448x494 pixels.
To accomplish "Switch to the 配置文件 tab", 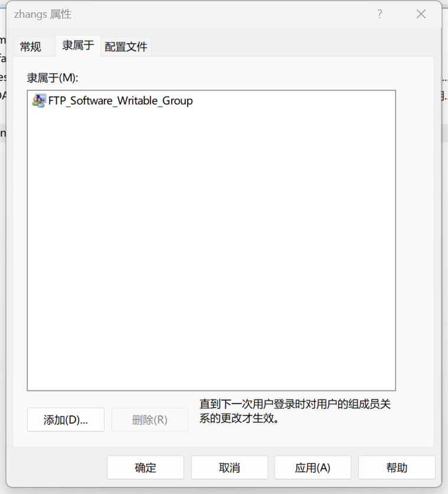I will 126,47.
